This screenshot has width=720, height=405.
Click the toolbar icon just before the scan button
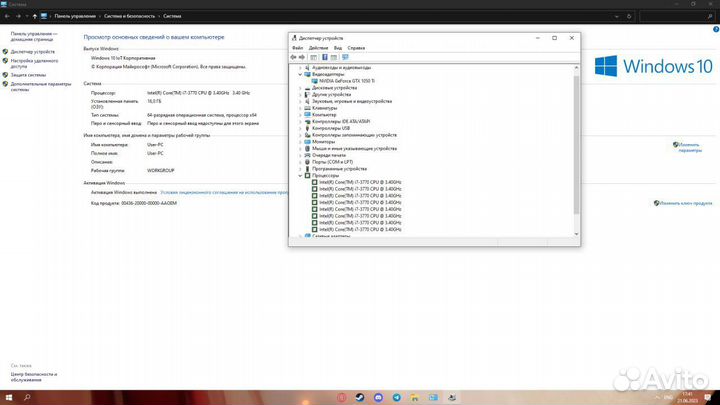334,57
